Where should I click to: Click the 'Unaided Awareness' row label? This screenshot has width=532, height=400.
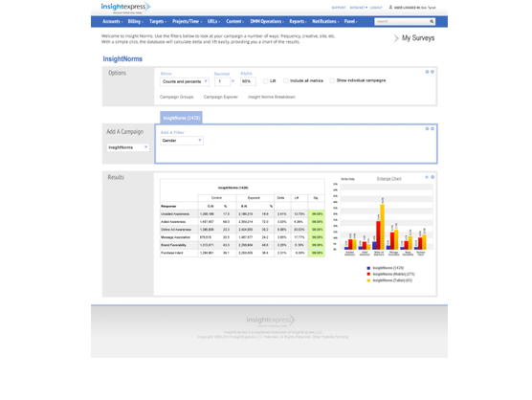175,214
